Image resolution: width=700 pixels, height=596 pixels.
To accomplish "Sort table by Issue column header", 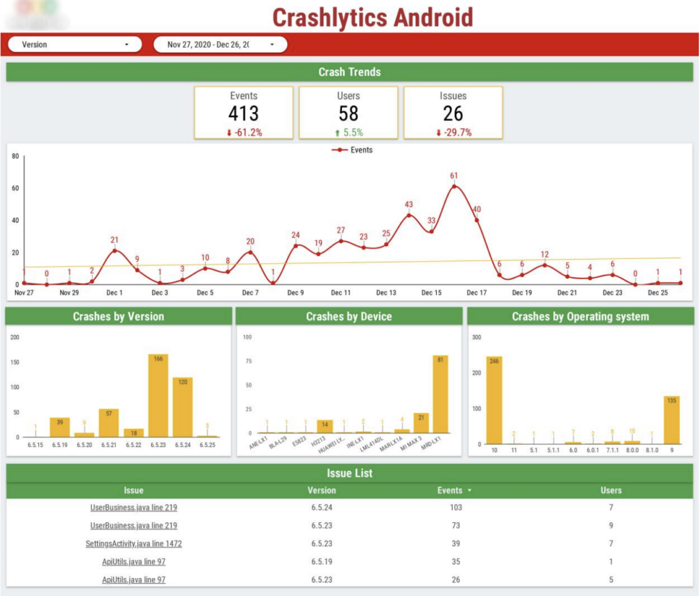I will pos(133,490).
